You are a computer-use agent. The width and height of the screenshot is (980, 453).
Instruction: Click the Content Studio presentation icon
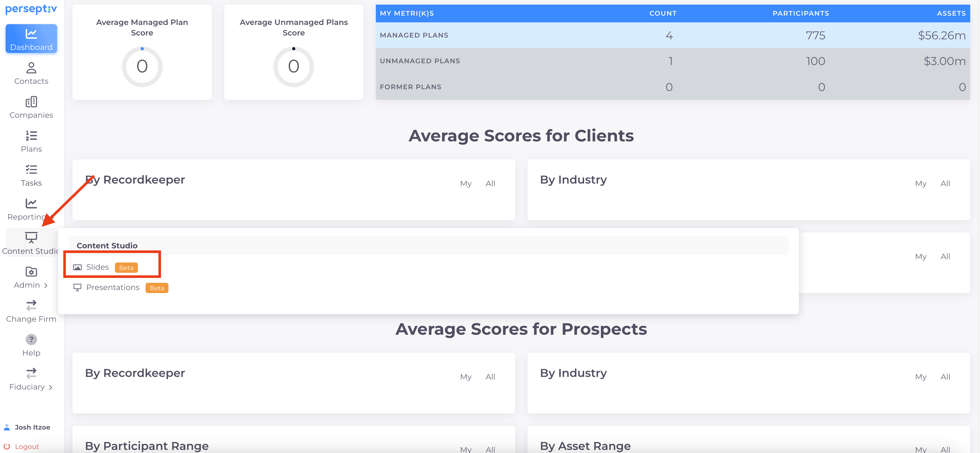(x=31, y=237)
